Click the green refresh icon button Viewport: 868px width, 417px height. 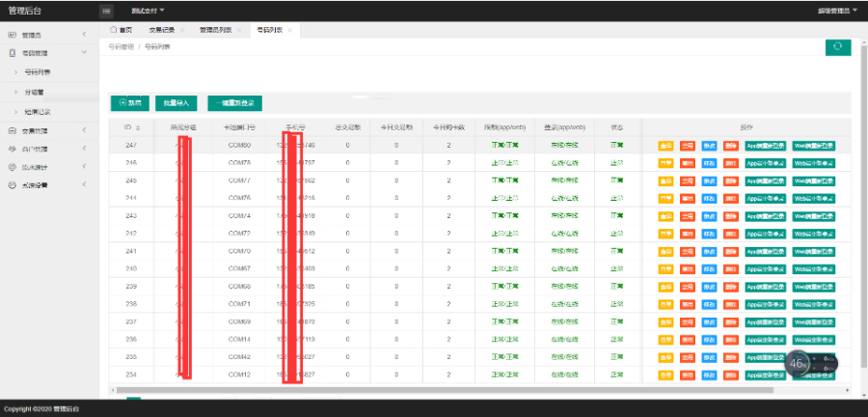838,47
